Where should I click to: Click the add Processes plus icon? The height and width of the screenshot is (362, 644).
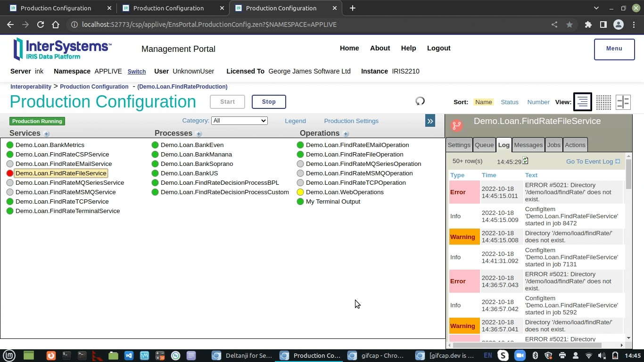click(198, 134)
